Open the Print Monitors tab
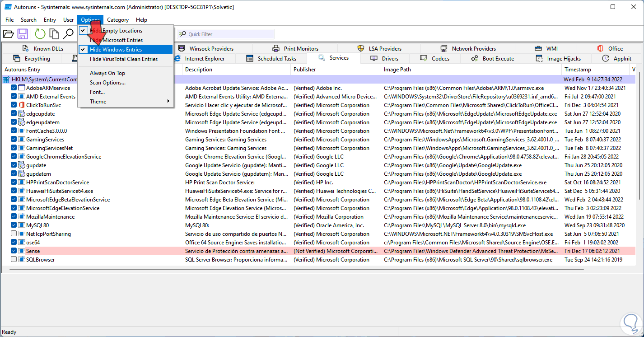Image resolution: width=644 pixels, height=337 pixels. coord(295,48)
